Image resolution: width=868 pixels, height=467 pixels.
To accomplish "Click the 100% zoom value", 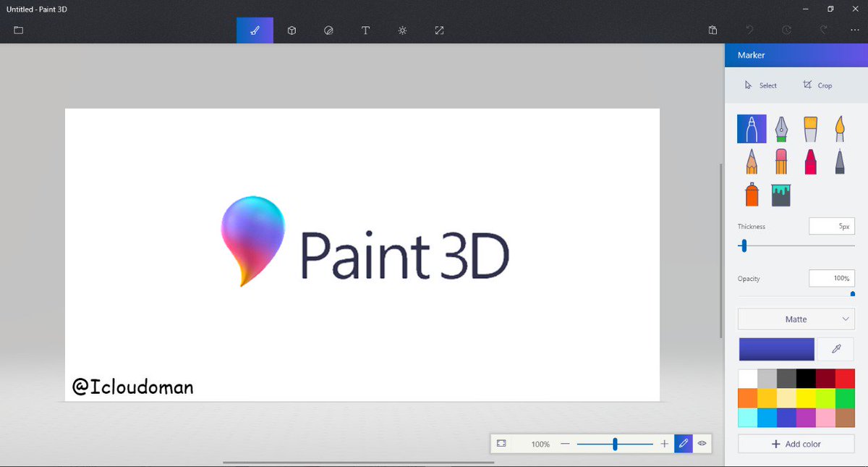I will [x=540, y=444].
